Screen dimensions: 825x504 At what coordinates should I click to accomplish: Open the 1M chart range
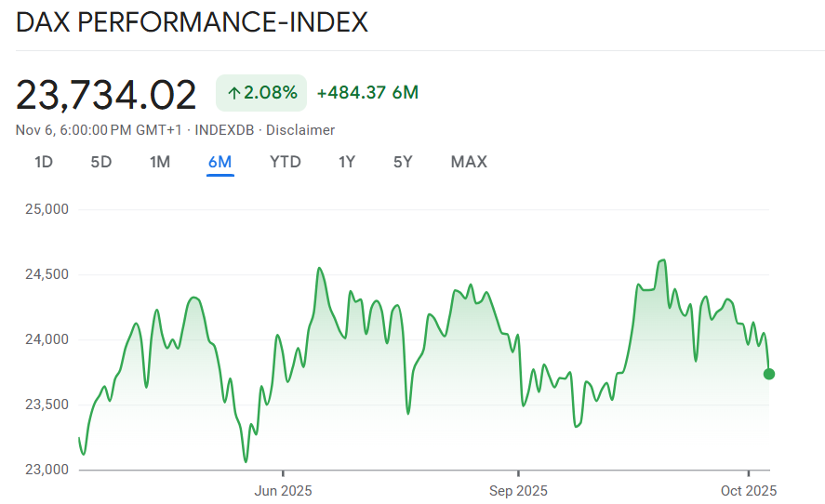coord(160,162)
